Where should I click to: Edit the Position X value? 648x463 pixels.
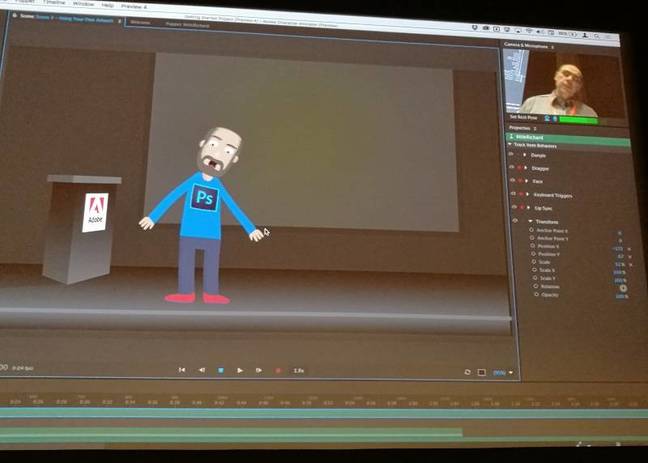[617, 248]
